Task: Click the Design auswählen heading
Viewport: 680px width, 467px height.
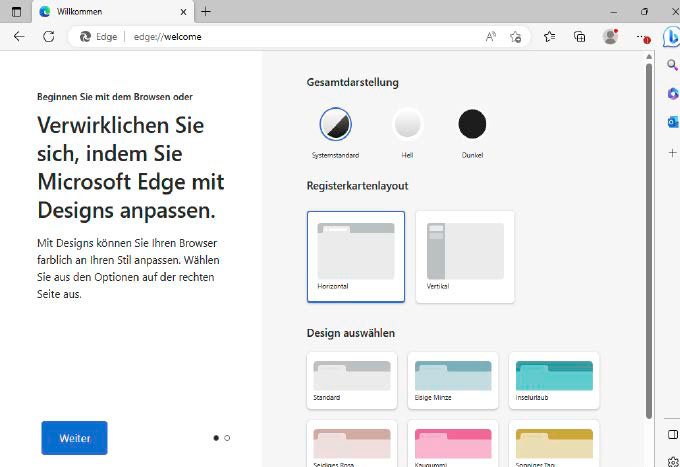Action: click(x=351, y=333)
